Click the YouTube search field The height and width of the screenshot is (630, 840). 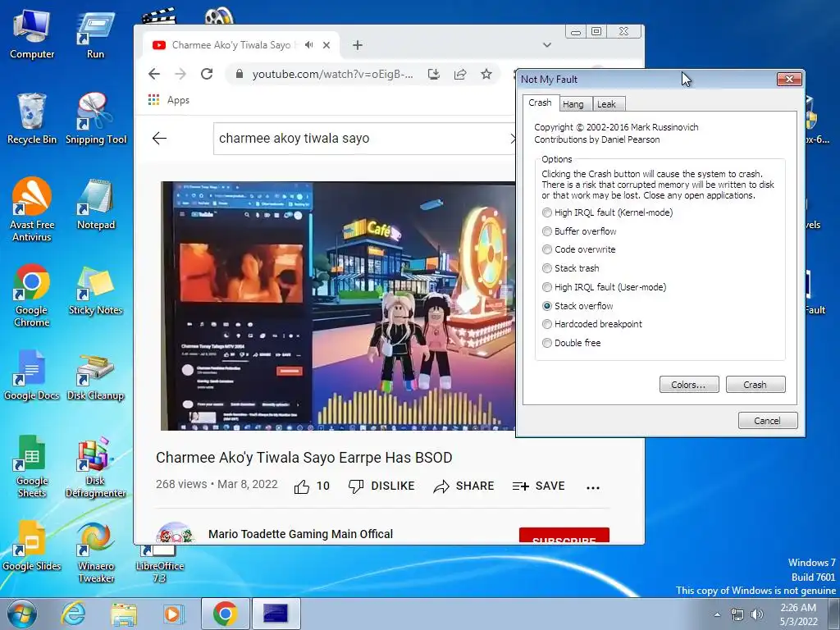point(364,138)
